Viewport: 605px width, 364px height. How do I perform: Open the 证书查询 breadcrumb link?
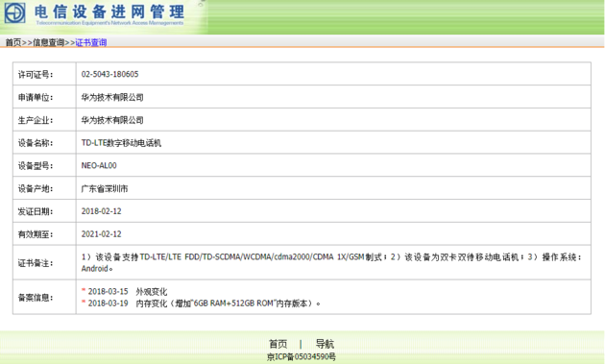click(x=90, y=42)
